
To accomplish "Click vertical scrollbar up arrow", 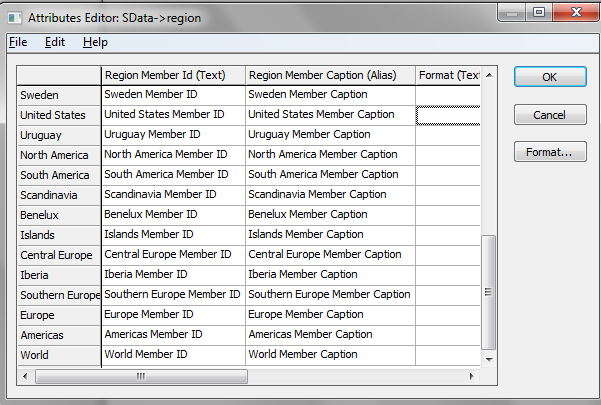I will tap(489, 75).
